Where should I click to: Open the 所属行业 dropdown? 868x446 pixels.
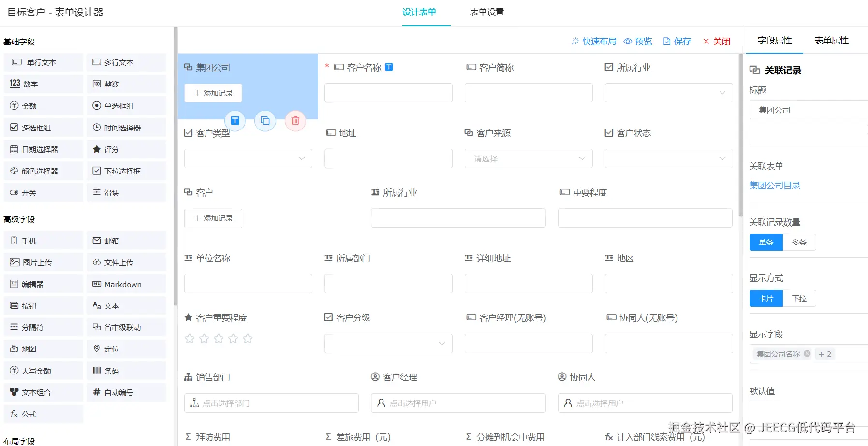pos(669,93)
